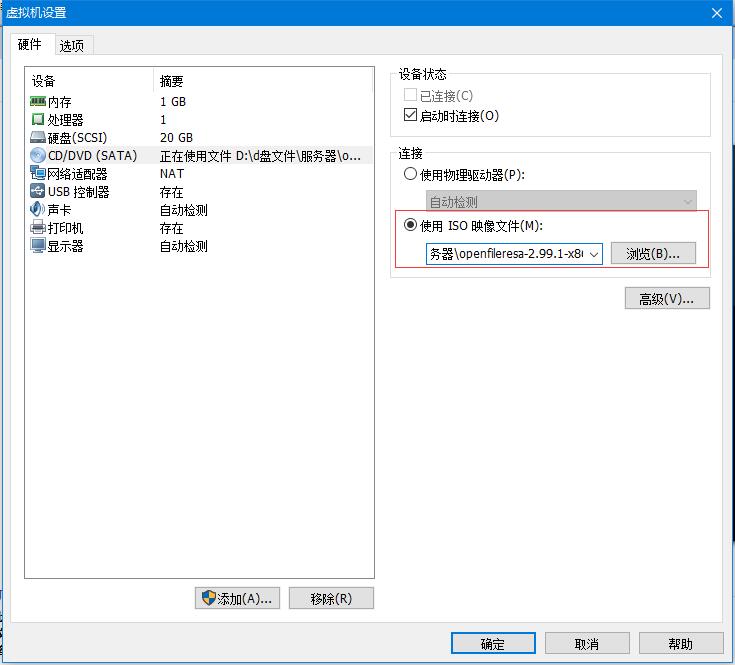Confirm with the 确定 OK button
Viewport: 735px width, 665px height.
[x=493, y=643]
